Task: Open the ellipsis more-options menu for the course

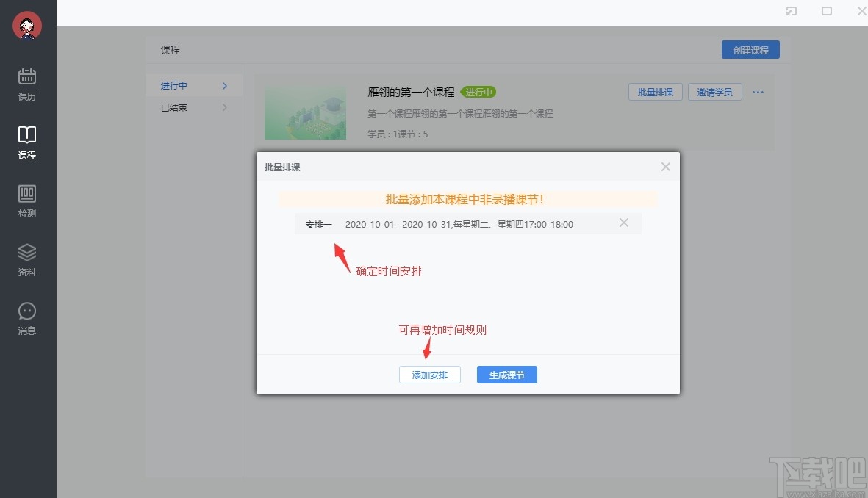Action: click(x=758, y=92)
